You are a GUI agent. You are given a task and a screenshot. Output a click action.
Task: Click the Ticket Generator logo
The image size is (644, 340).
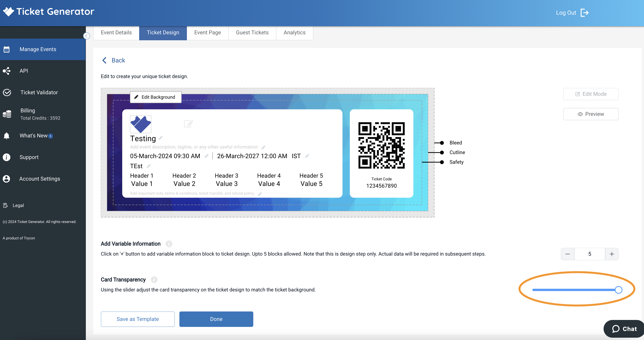pos(48,11)
